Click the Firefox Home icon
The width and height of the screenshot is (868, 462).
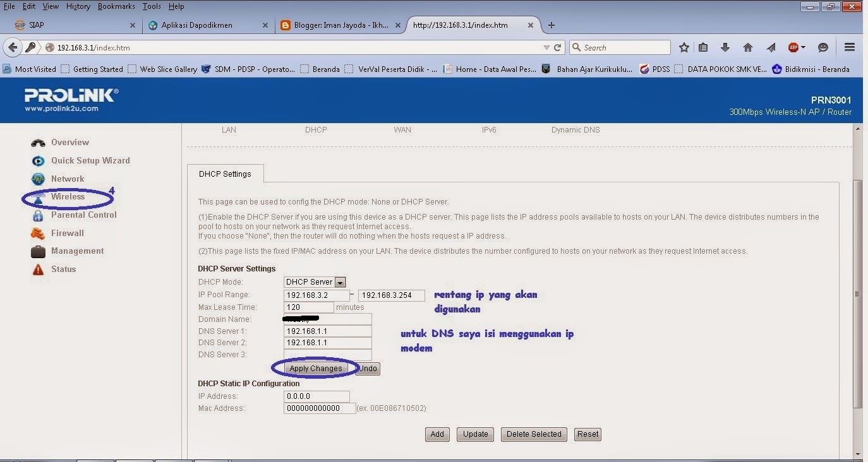coord(748,47)
